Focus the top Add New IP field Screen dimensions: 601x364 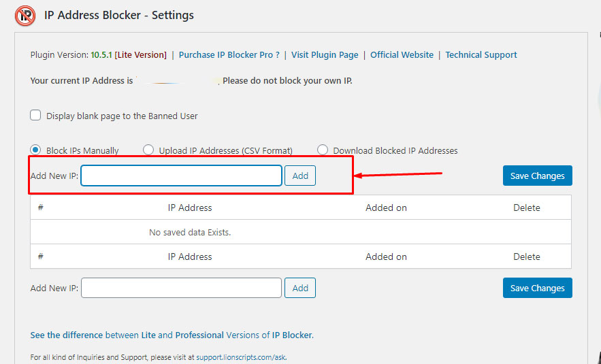tap(181, 176)
